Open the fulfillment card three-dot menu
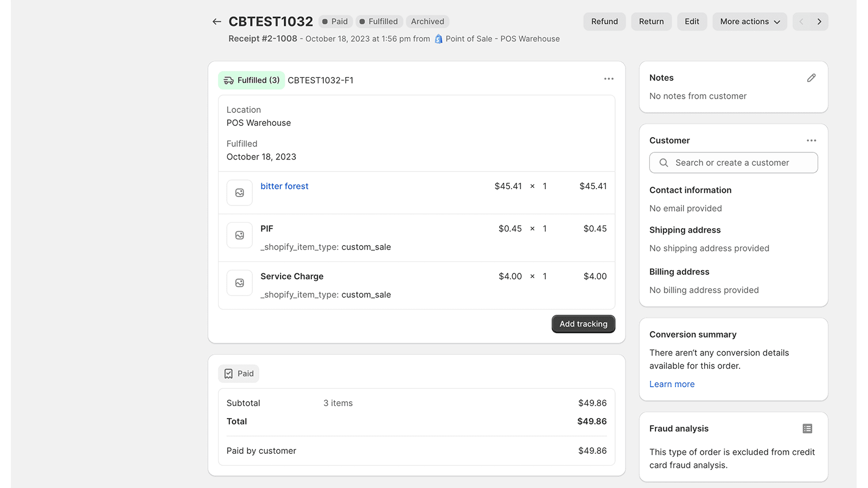The image size is (868, 488). point(609,79)
